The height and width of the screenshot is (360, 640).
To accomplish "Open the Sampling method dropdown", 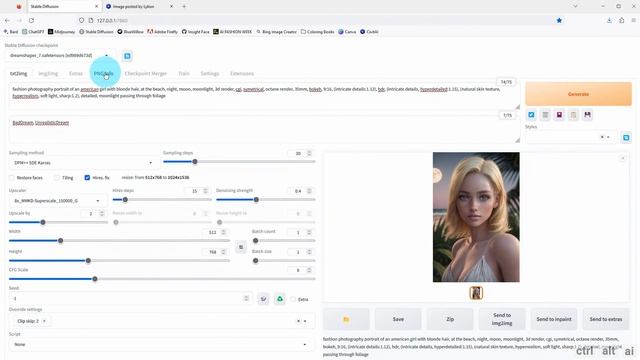I will pyautogui.click(x=83, y=163).
